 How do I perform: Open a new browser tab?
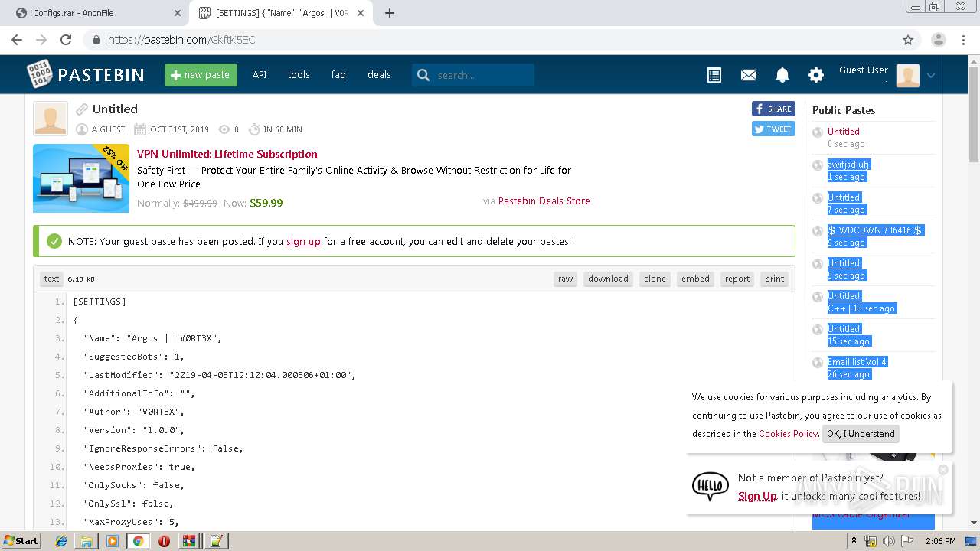click(390, 13)
